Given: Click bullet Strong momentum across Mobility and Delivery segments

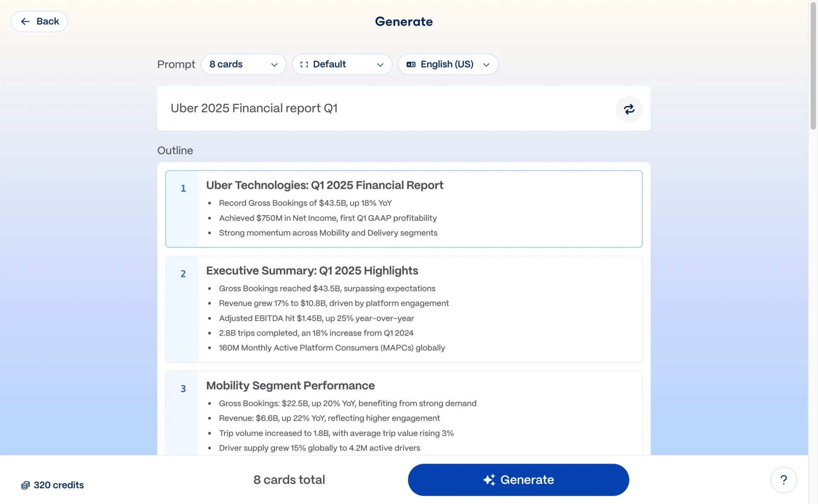Looking at the screenshot, I should point(328,233).
